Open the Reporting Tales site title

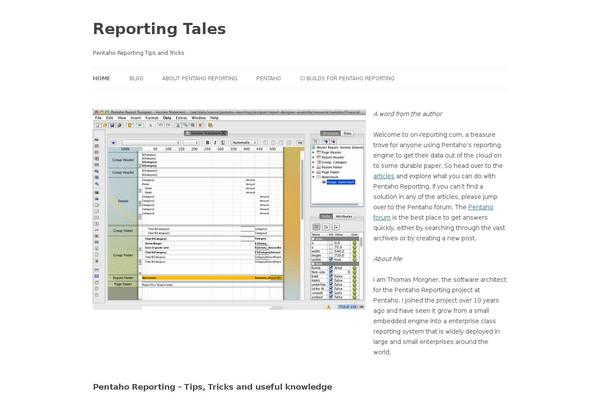click(159, 29)
